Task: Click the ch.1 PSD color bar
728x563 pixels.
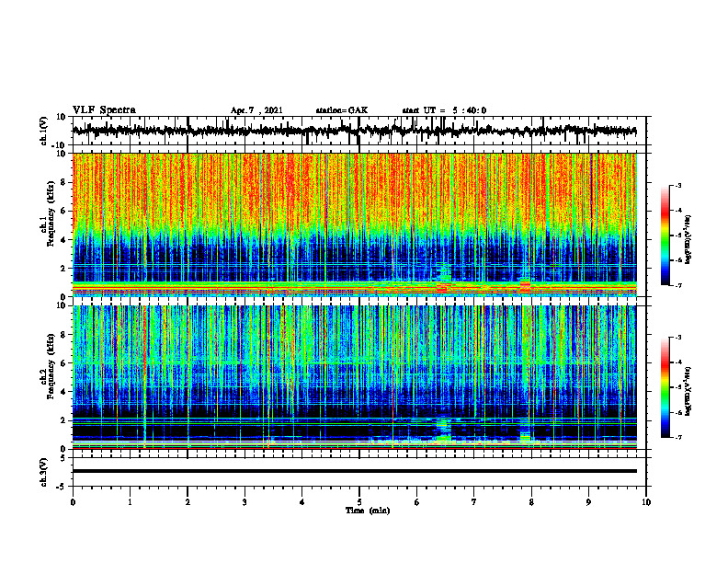Action: (x=665, y=236)
